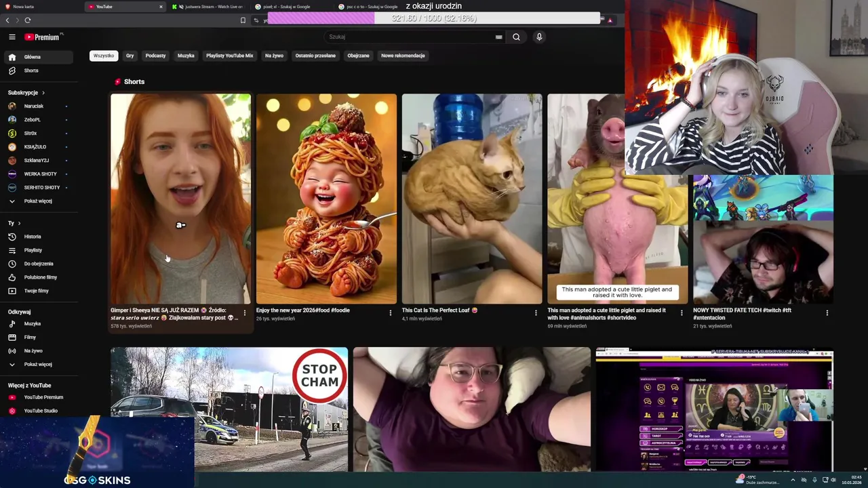Click the YouTube Premium logo
This screenshot has width=868, height=488.
click(x=43, y=37)
